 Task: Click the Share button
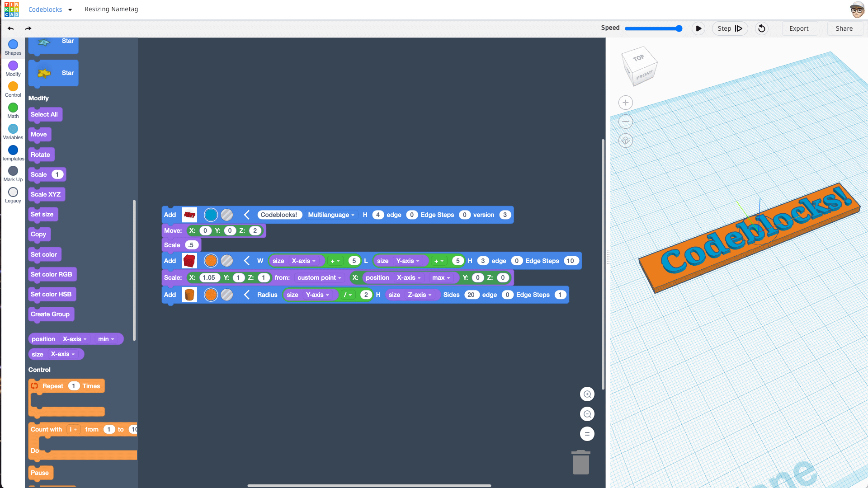844,28
